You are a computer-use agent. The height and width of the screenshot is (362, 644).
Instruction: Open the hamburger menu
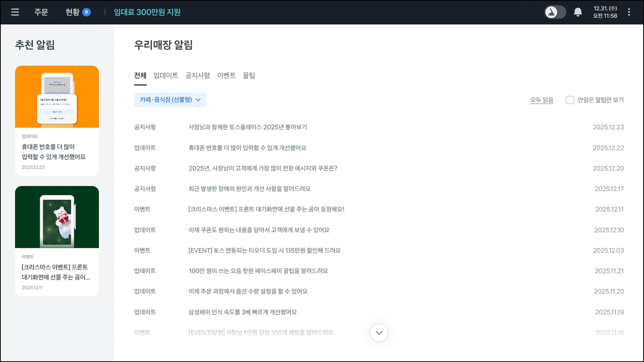point(15,12)
